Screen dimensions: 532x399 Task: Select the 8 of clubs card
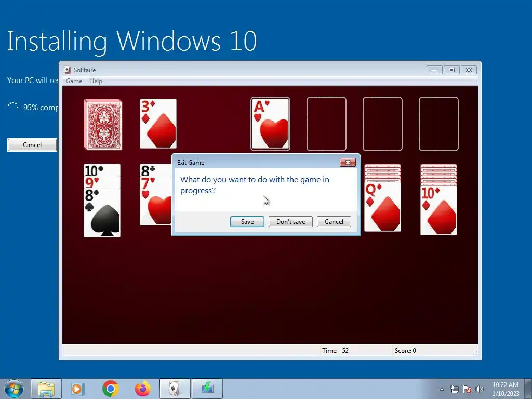pos(156,170)
